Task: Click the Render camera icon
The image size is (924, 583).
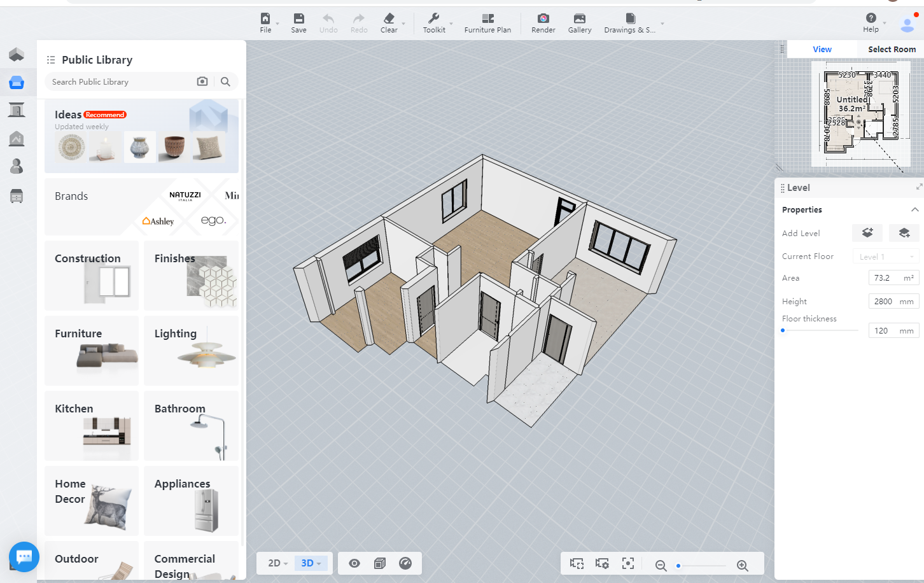Action: pos(543,18)
